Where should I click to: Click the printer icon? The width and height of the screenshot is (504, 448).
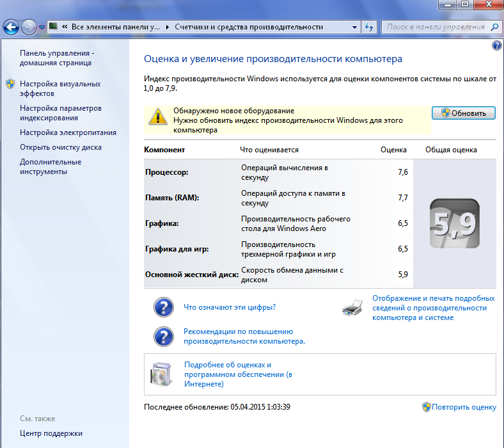click(352, 308)
